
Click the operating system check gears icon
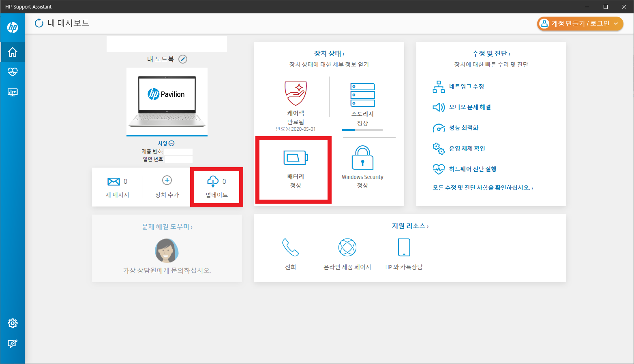point(439,149)
